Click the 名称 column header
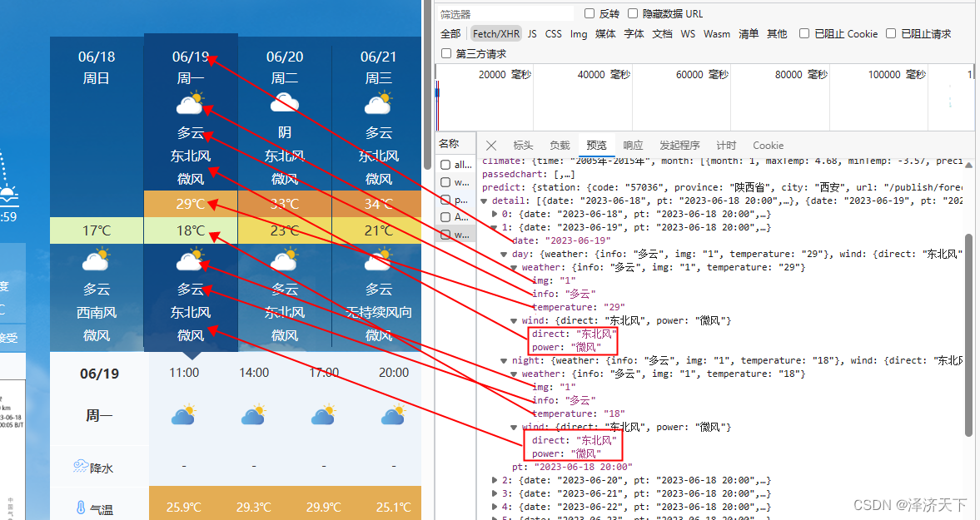The image size is (980, 520). click(449, 144)
